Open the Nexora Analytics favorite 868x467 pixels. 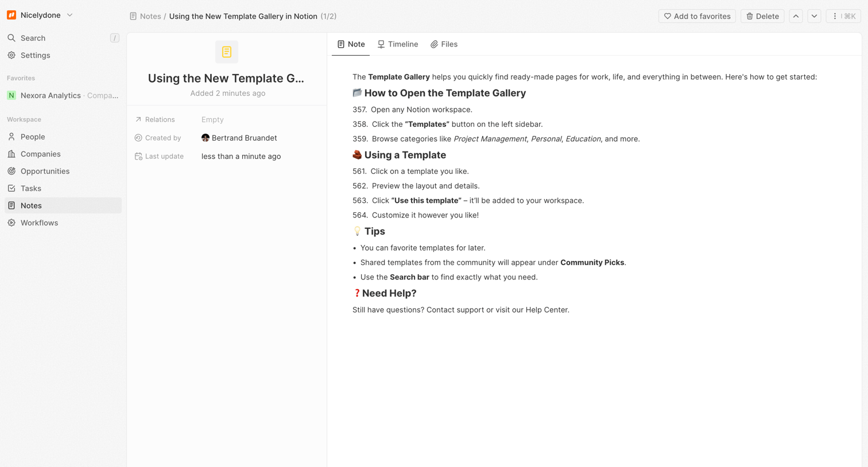63,95
